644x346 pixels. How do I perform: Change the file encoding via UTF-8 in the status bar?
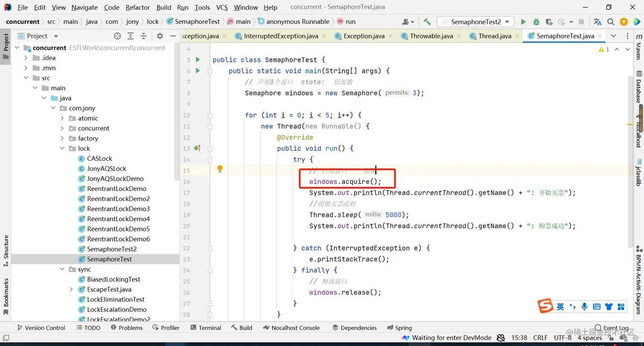click(x=563, y=338)
